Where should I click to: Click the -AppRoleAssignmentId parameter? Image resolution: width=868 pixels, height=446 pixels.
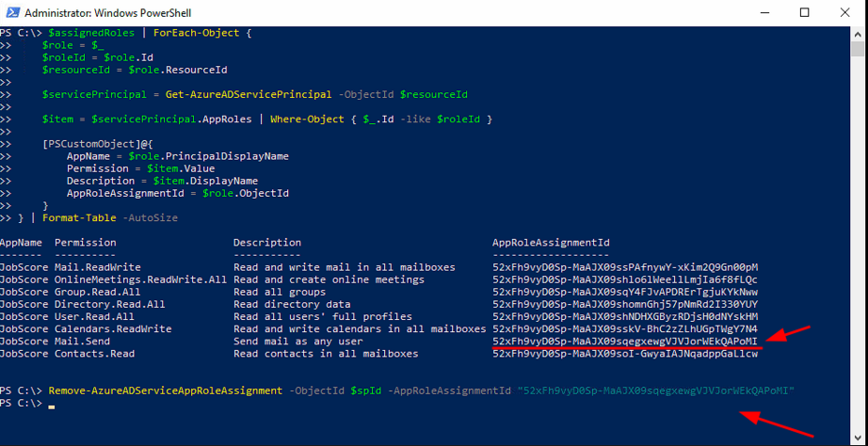[449, 390]
